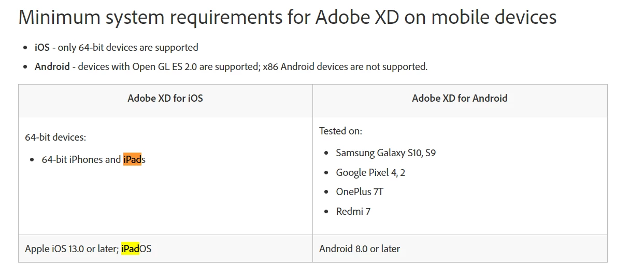This screenshot has width=644, height=274.
Task: Click the 'Android 8.0 or later' cell
Action: click(x=360, y=249)
